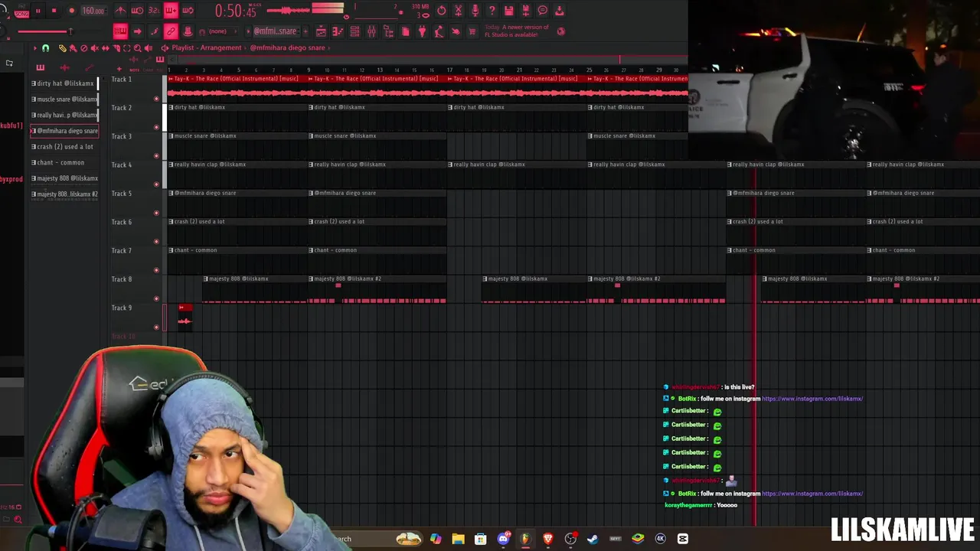This screenshot has width=980, height=551.
Task: Mute Track 4 using its dot
Action: point(156,184)
